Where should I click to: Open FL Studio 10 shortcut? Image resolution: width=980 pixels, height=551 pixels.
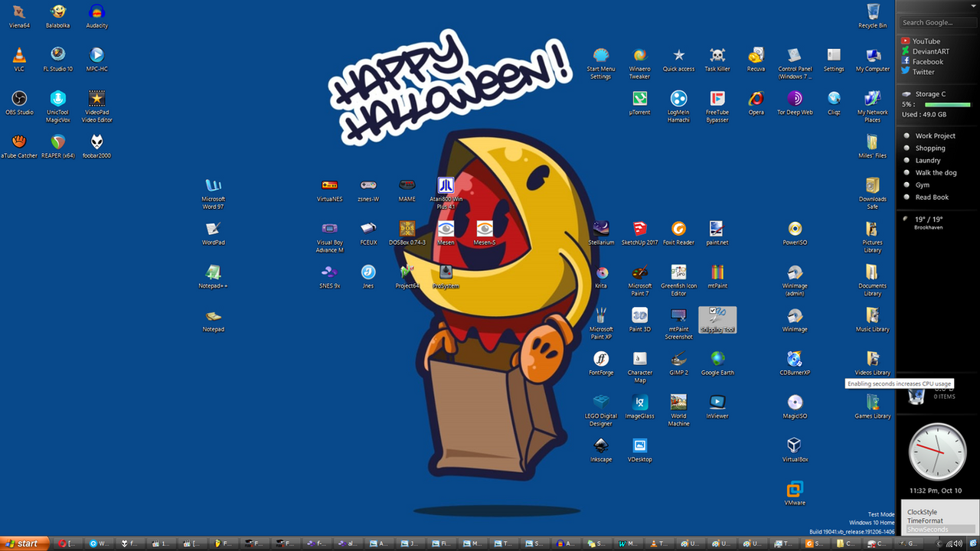(x=58, y=59)
